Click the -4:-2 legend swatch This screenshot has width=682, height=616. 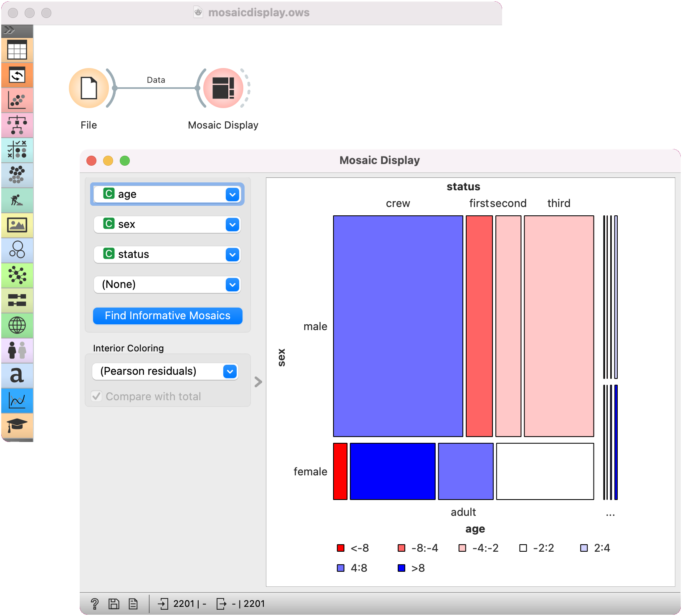tap(462, 548)
